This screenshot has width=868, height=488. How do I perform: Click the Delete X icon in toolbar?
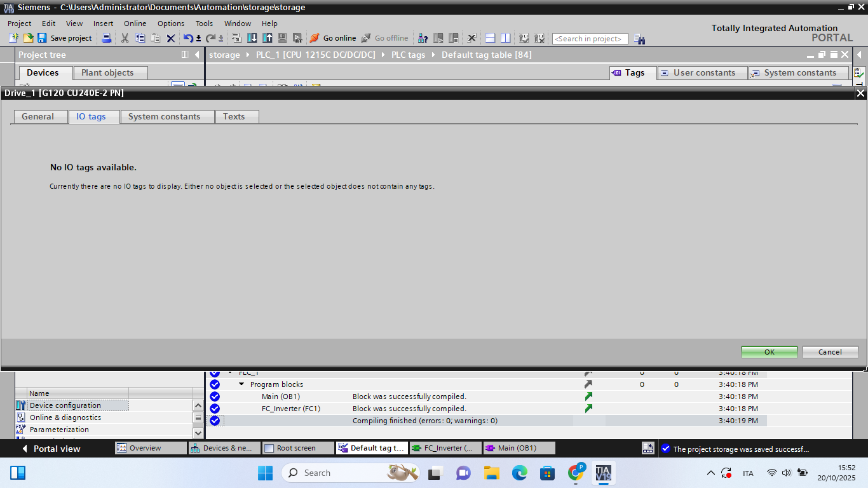tap(170, 38)
